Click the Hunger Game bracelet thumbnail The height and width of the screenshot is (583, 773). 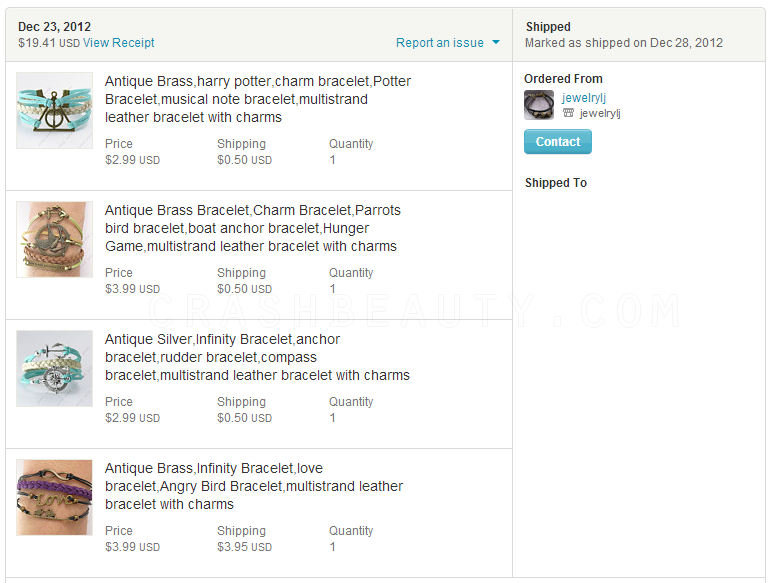pyautogui.click(x=54, y=239)
